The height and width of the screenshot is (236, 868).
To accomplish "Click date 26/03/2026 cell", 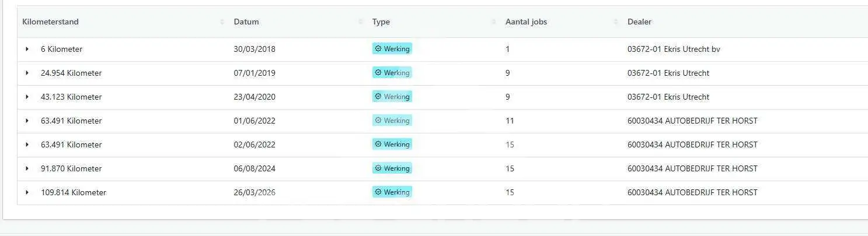I will (255, 192).
